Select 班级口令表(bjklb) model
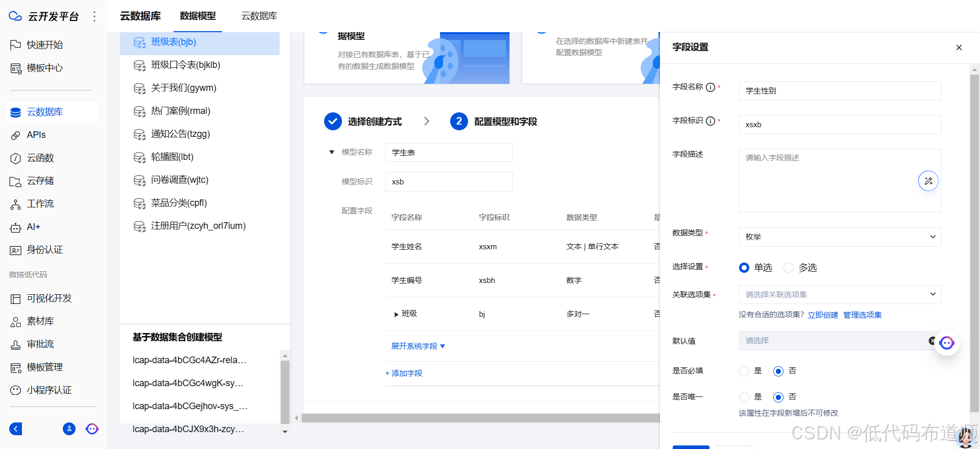 200,65
